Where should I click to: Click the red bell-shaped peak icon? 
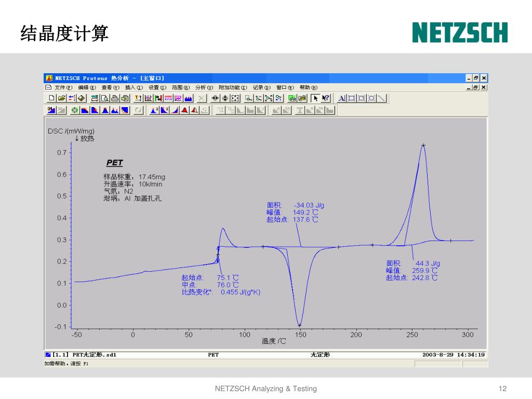pos(184,110)
